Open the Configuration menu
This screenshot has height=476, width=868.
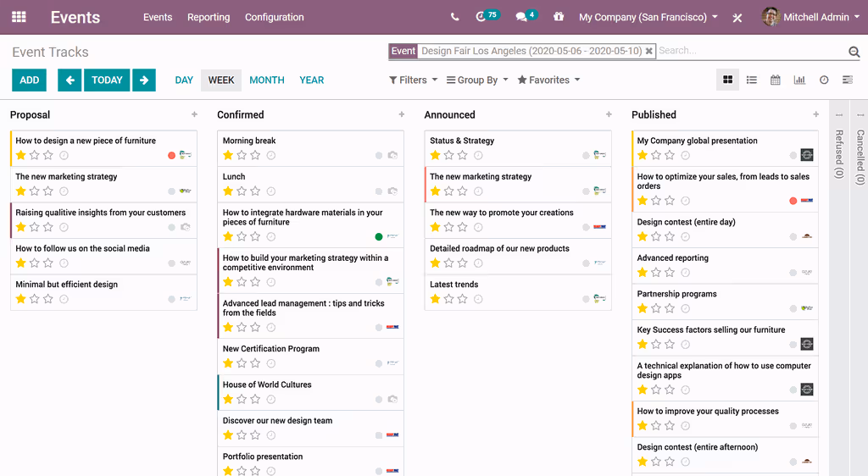(x=275, y=17)
